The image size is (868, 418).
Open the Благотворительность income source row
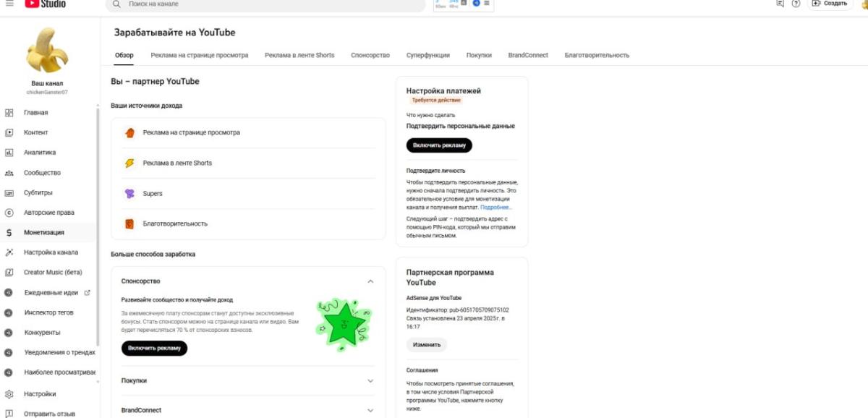(248, 223)
